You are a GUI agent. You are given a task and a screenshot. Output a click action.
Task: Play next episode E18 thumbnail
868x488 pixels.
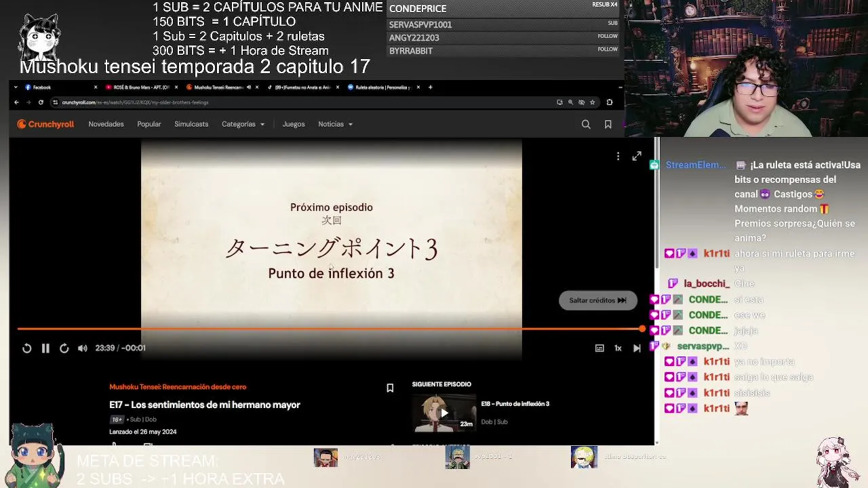coord(443,412)
